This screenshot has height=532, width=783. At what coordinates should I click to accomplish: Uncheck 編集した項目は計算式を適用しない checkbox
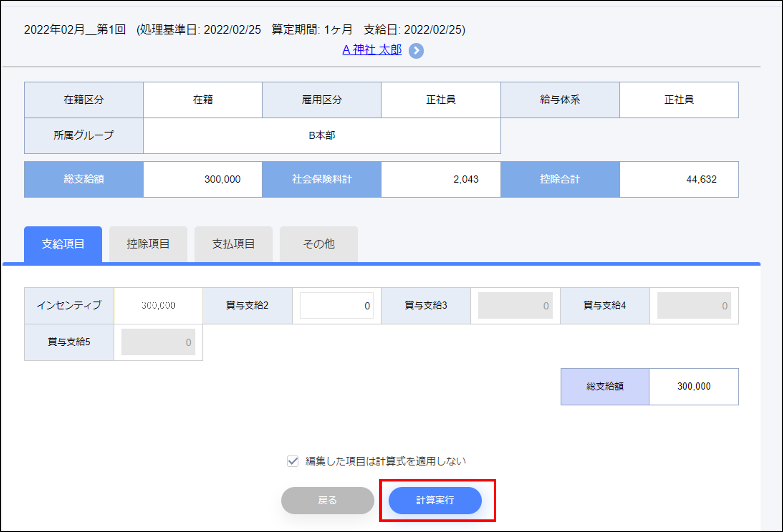[292, 461]
